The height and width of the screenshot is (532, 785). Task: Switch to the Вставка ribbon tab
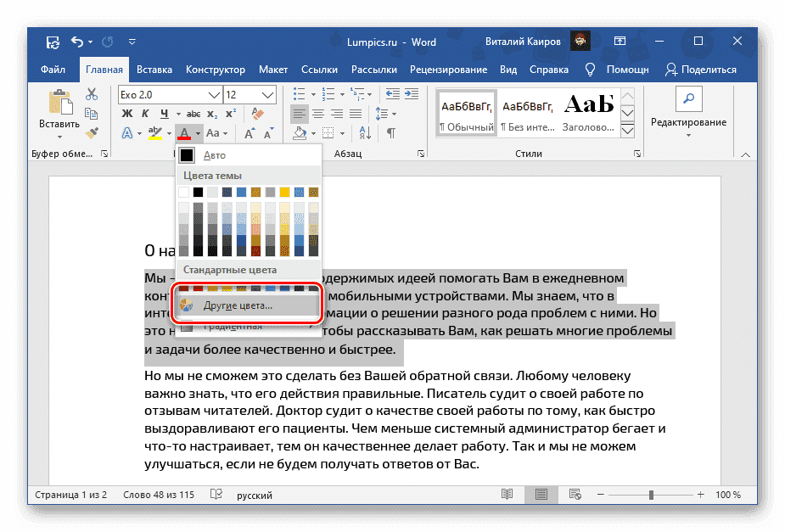tap(154, 70)
